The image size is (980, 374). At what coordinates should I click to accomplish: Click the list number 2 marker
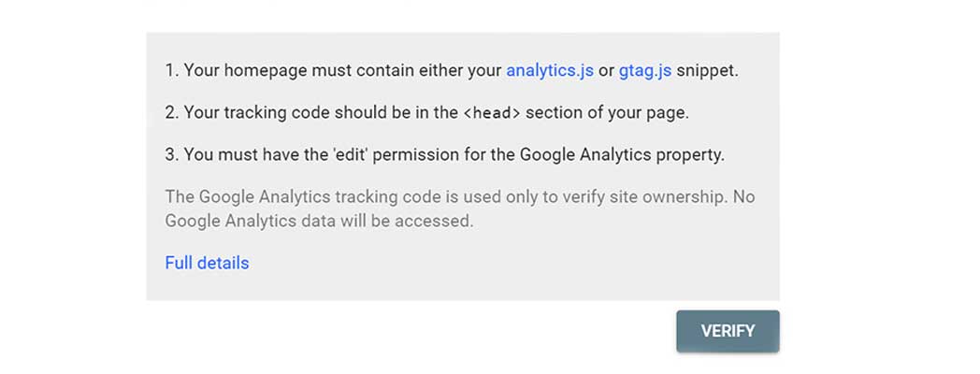click(x=171, y=113)
